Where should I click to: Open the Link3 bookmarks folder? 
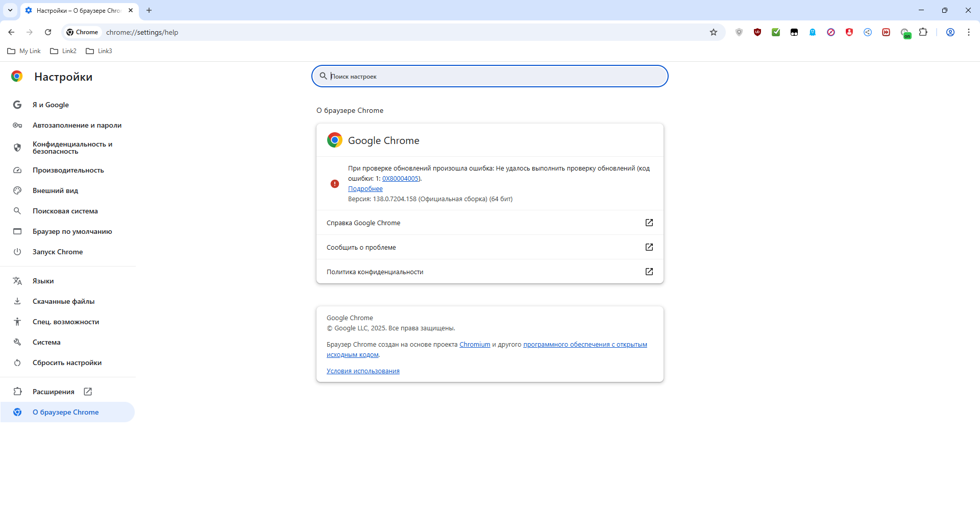pos(99,51)
